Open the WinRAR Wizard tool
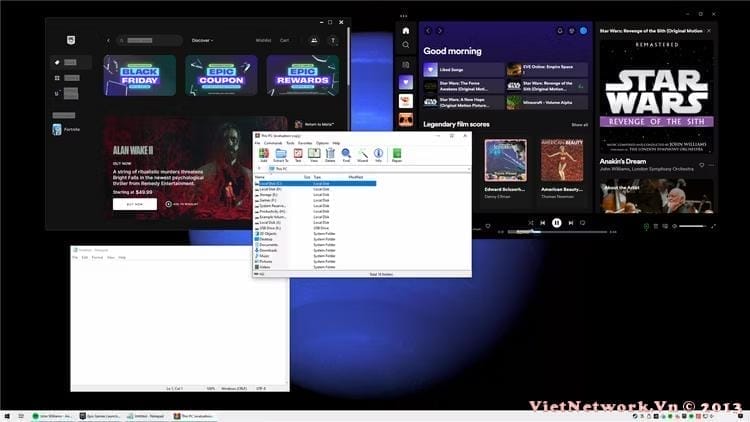 click(362, 155)
